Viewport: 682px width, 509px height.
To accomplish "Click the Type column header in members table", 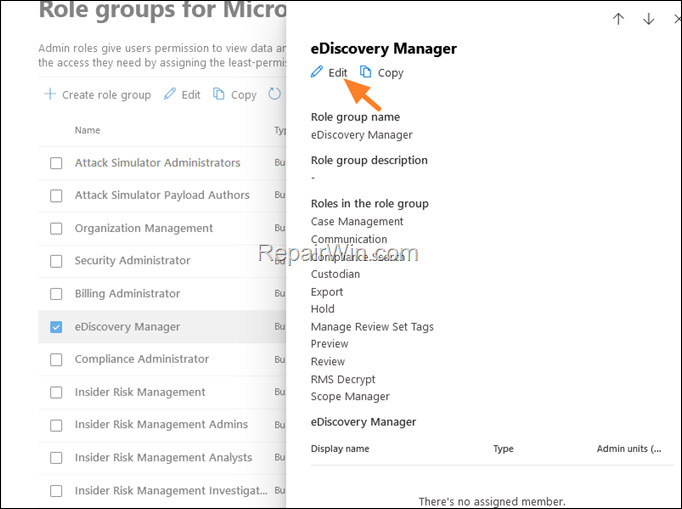I will (503, 449).
